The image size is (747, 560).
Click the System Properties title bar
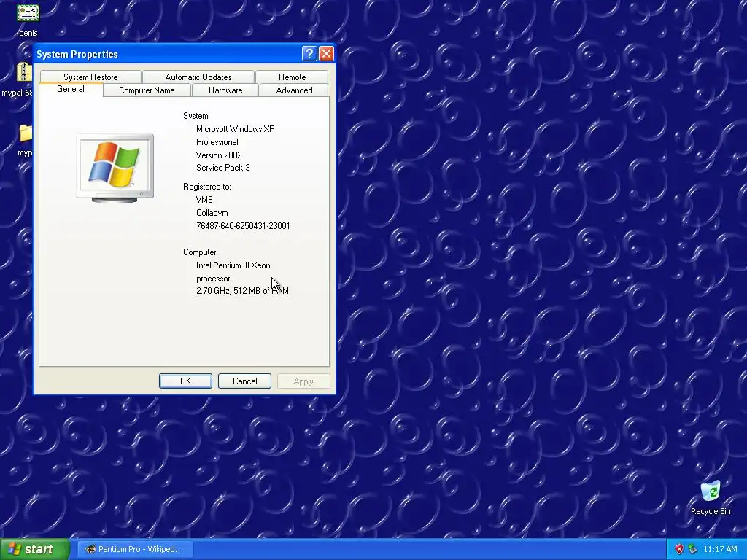[167, 54]
